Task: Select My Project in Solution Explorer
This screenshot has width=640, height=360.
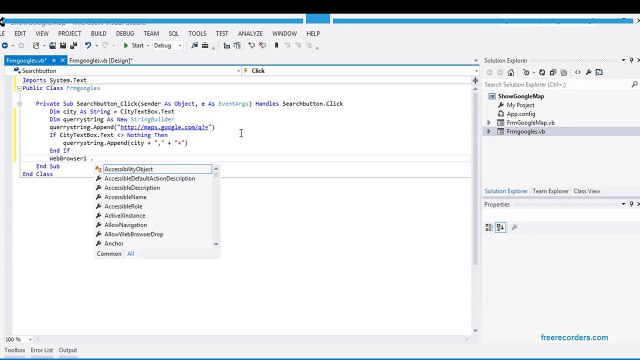Action: [x=520, y=105]
